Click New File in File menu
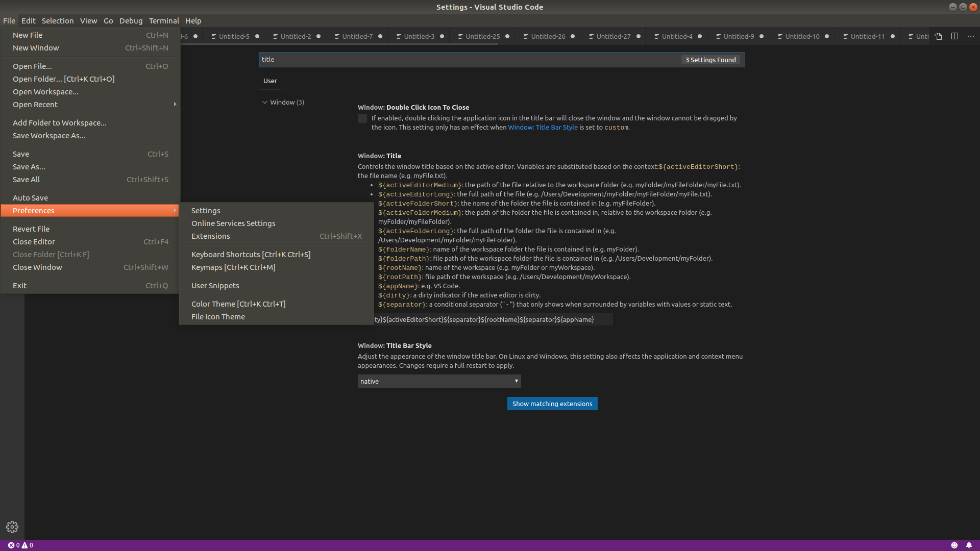This screenshot has width=980, height=551. tap(90, 35)
